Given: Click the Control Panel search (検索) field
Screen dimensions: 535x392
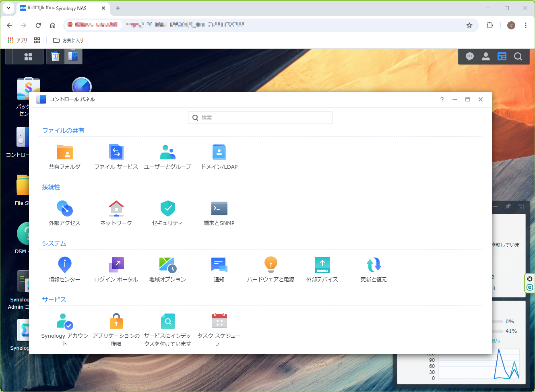Looking at the screenshot, I should (x=260, y=118).
